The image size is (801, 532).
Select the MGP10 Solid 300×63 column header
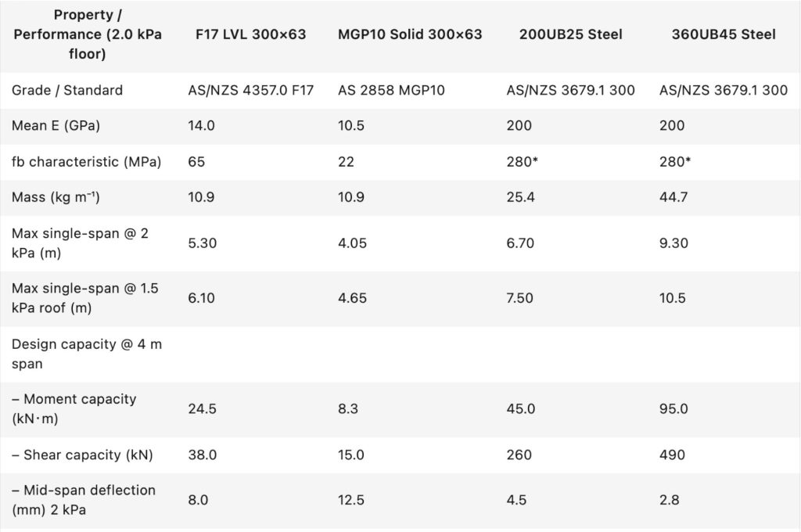click(410, 34)
